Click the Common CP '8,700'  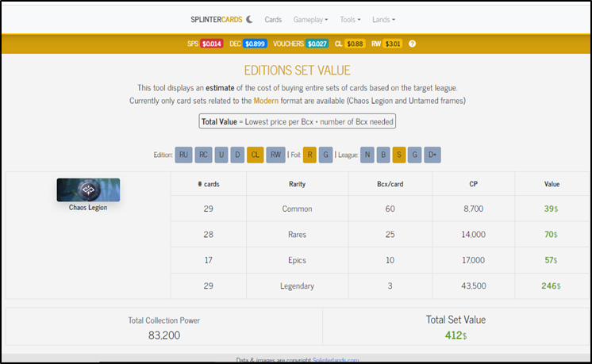(x=474, y=209)
